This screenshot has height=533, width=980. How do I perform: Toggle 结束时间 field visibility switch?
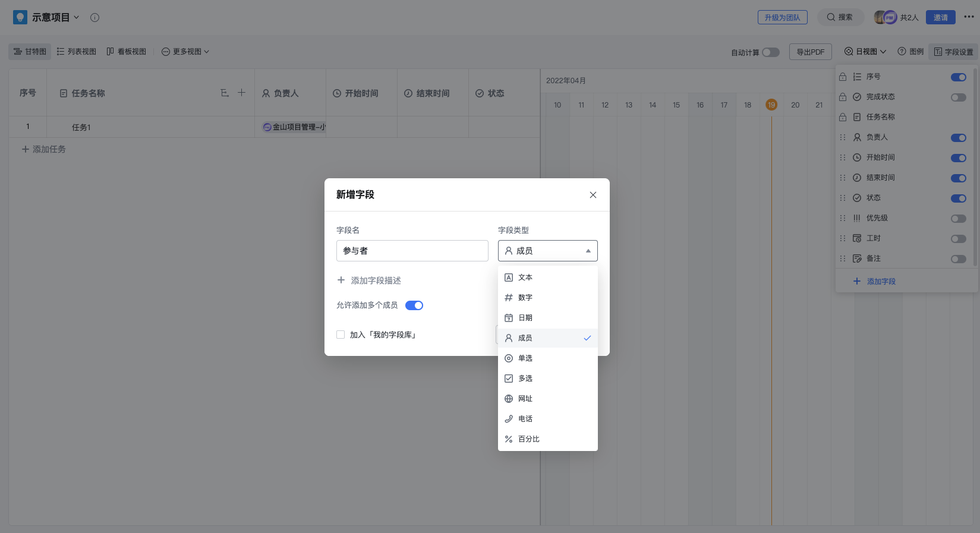click(959, 178)
